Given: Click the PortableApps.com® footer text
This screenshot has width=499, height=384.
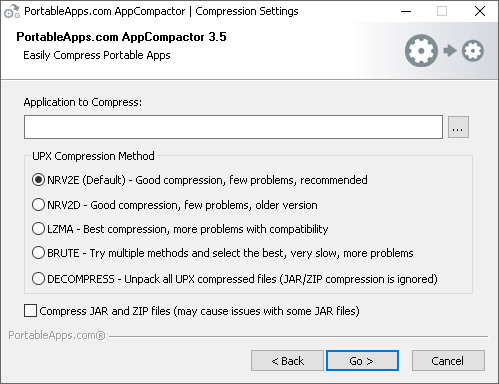Looking at the screenshot, I should (57, 335).
